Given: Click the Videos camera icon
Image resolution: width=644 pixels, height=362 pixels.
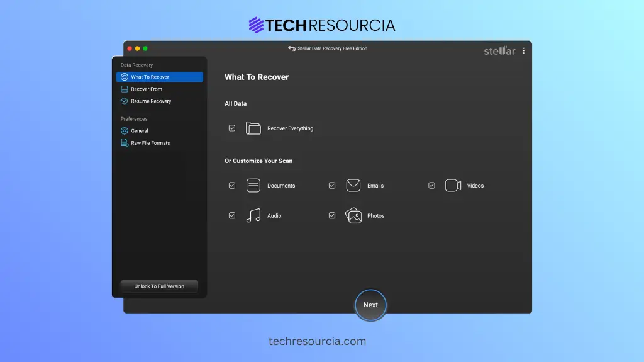Looking at the screenshot, I should click(453, 186).
